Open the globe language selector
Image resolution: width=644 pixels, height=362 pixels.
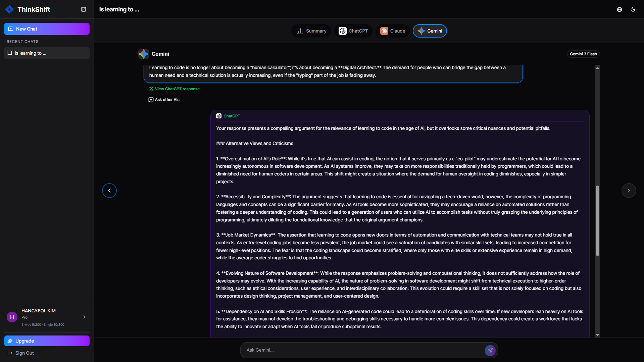click(x=619, y=9)
